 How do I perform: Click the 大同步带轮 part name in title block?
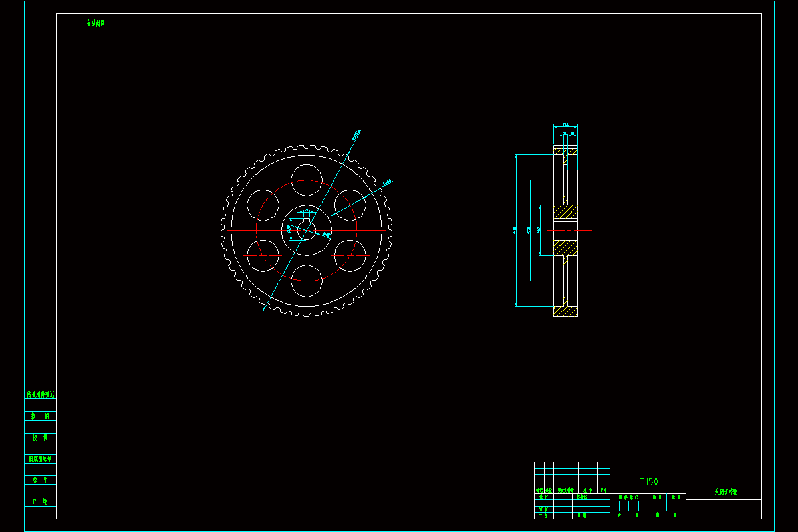click(x=726, y=492)
